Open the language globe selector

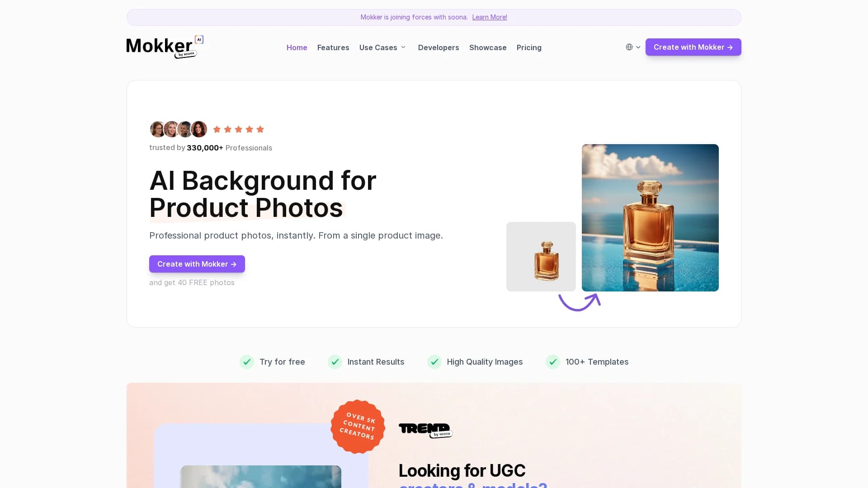point(633,47)
